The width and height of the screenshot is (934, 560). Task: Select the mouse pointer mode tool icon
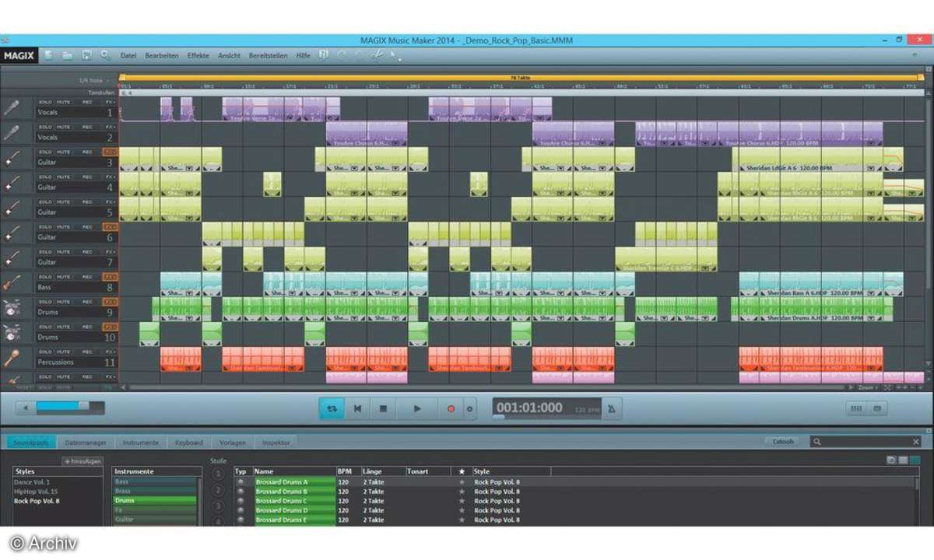(395, 55)
